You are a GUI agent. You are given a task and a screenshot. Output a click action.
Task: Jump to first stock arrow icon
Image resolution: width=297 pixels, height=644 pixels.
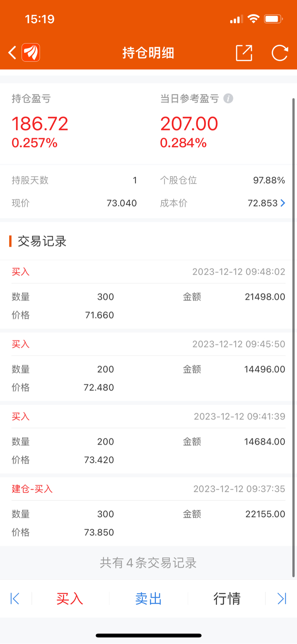tap(15, 599)
